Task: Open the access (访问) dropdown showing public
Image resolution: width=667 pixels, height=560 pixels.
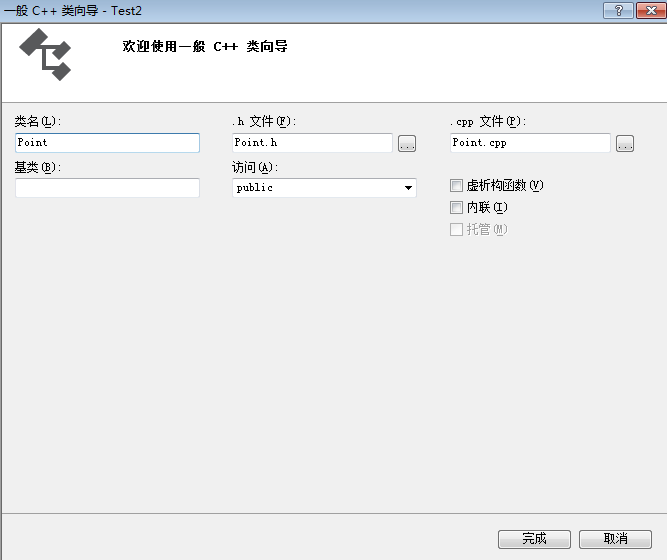Action: tap(324, 188)
